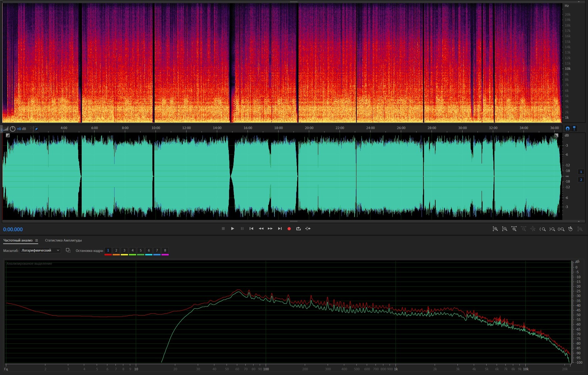Click timeline ruler at 10:00 mark
588x375 pixels.
[156, 128]
